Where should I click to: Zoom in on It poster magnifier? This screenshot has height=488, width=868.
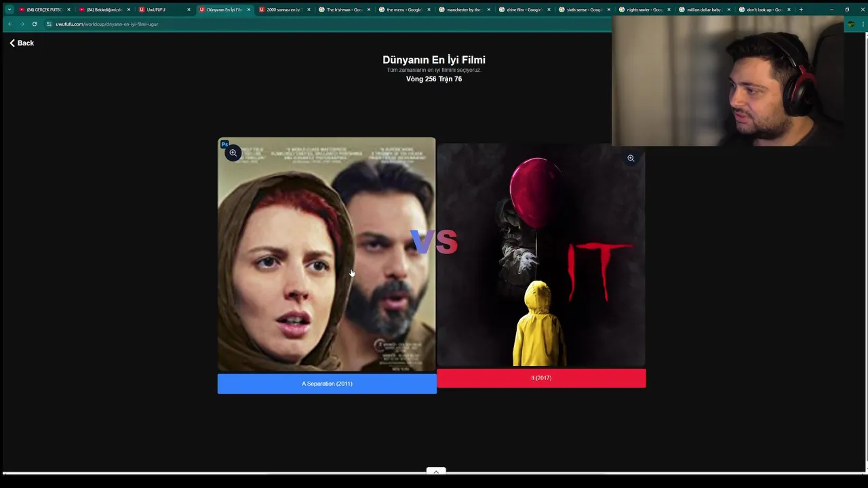(631, 159)
